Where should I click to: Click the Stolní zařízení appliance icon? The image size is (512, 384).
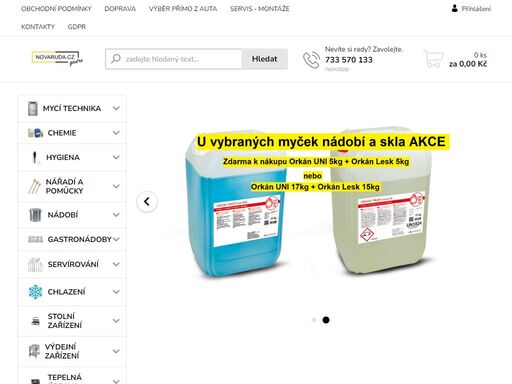(x=35, y=321)
